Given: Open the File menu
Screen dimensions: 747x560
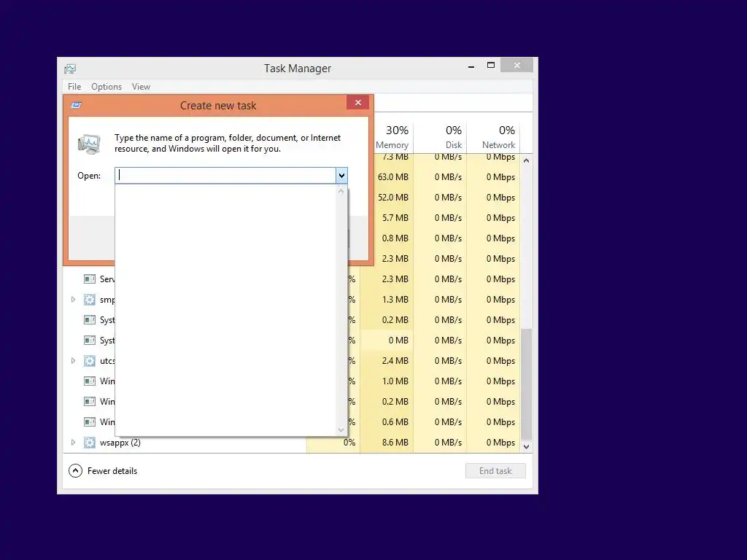Looking at the screenshot, I should 74,87.
